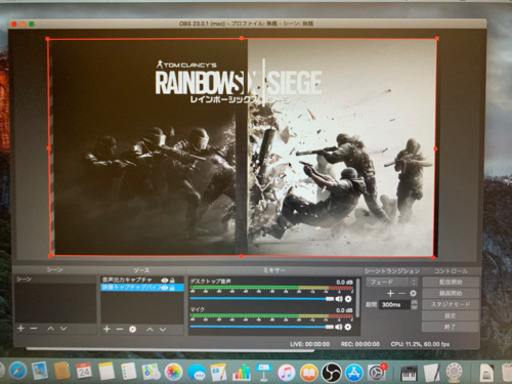Open Messages from the dock
The height and width of the screenshot is (384, 512).
tap(196, 373)
